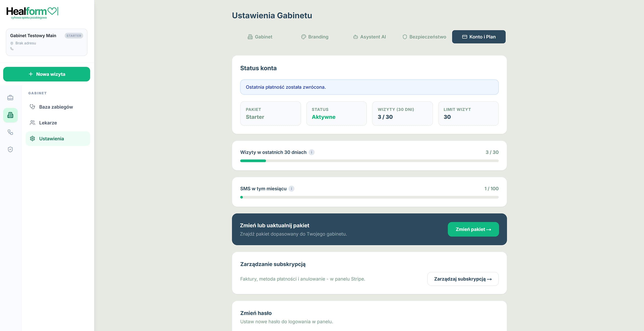Click the 'Zarządzanie subskrypcją' heading
Viewport: 644px width, 331px height.
(273, 264)
